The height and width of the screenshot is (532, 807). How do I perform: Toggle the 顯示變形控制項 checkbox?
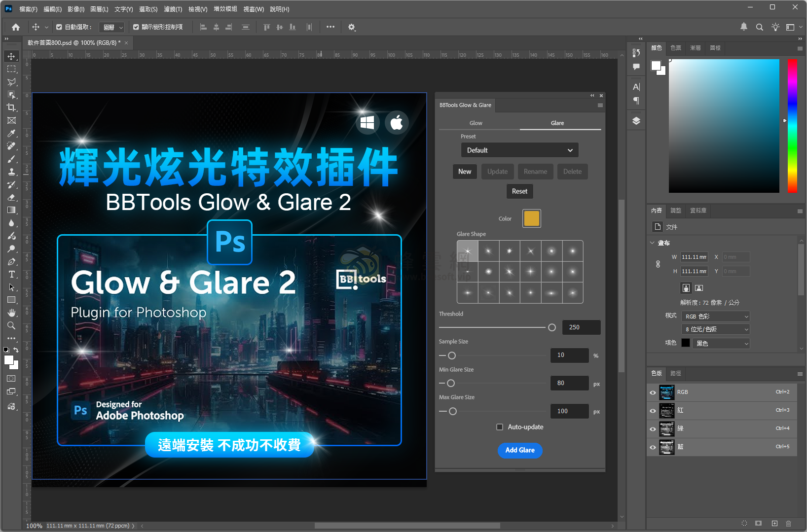(136, 27)
